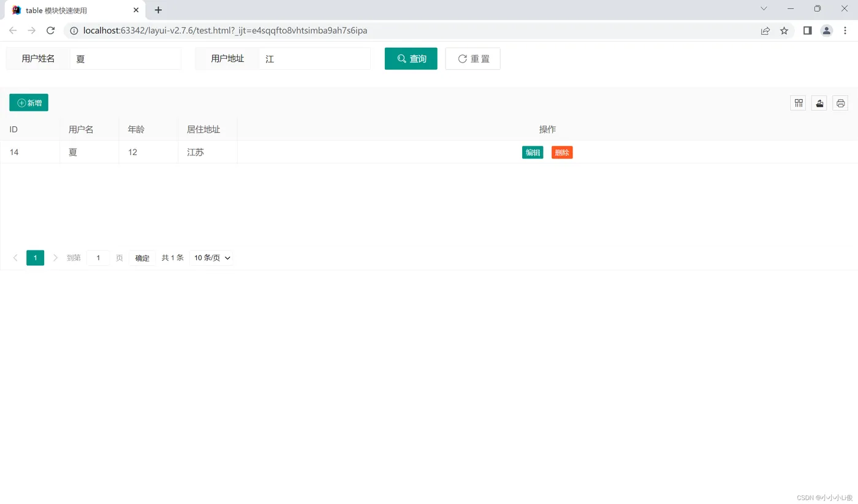
Task: Open the 10 条/页 page size dropdown
Action: coord(212,258)
